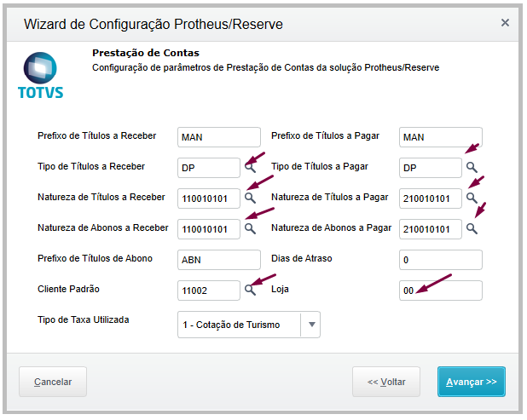Image resolution: width=527 pixels, height=420 pixels.
Task: Focus the Prefixo de Títulos de Abono field
Action: (x=219, y=260)
